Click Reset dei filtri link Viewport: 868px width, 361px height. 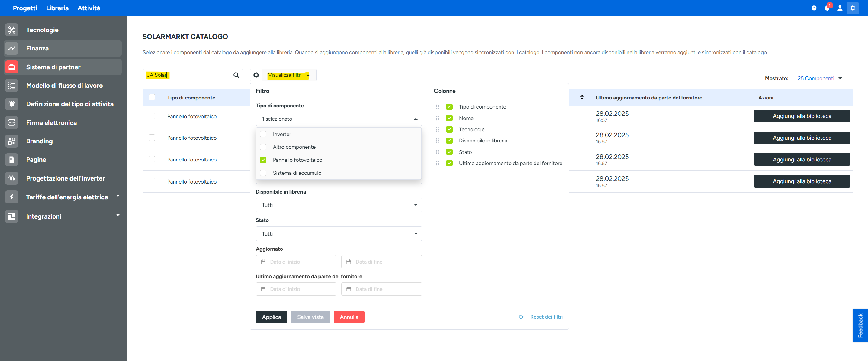click(546, 317)
